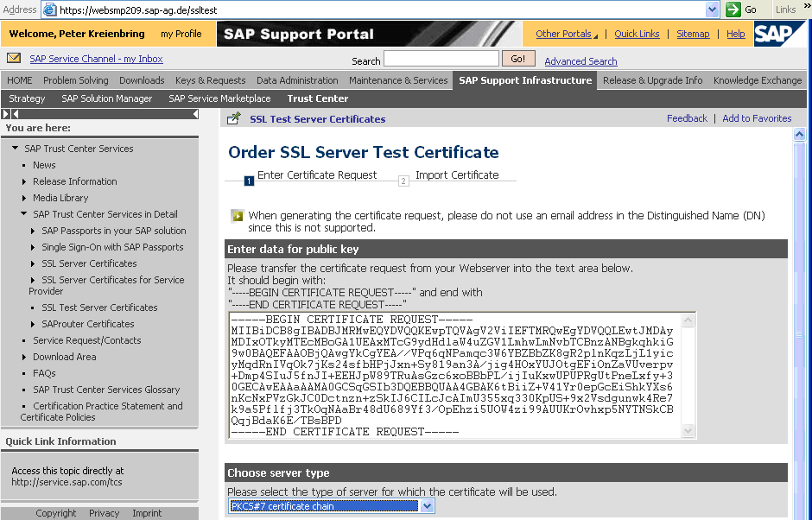Open SAP Trust Center Services Glossary
The image size is (812, 520).
tap(106, 390)
